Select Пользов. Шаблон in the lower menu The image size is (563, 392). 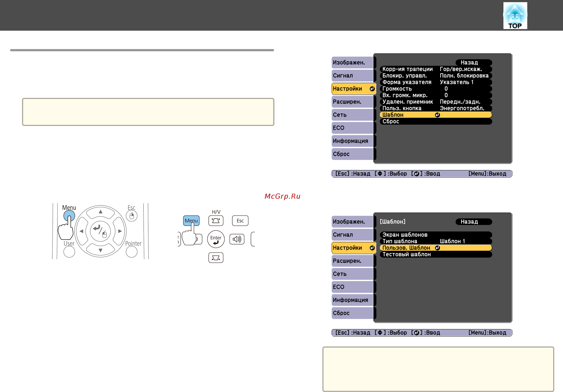[436, 248]
